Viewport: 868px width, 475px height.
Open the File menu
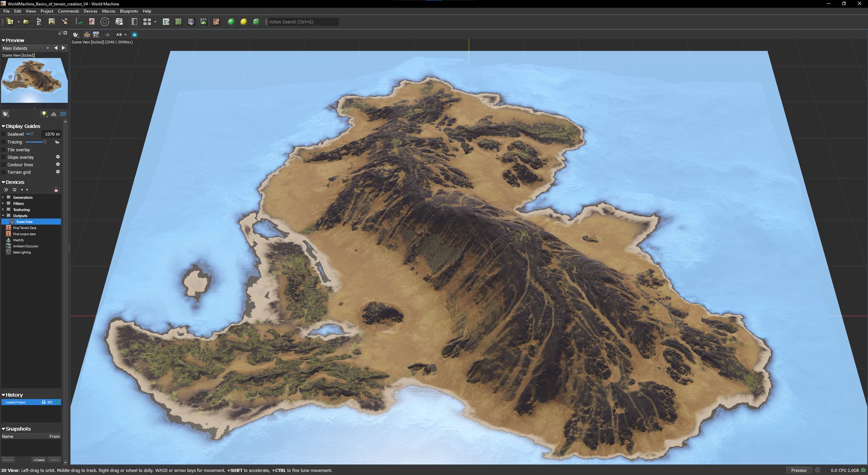6,11
